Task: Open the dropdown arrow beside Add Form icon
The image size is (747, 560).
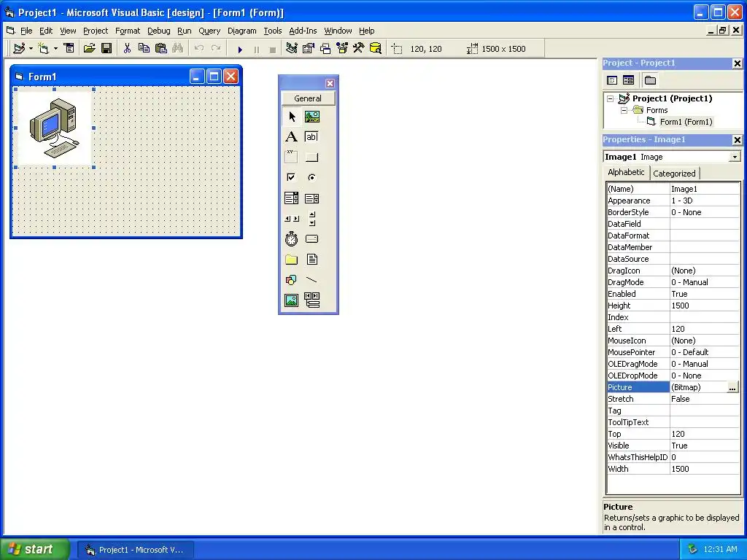Action: pyautogui.click(x=55, y=48)
